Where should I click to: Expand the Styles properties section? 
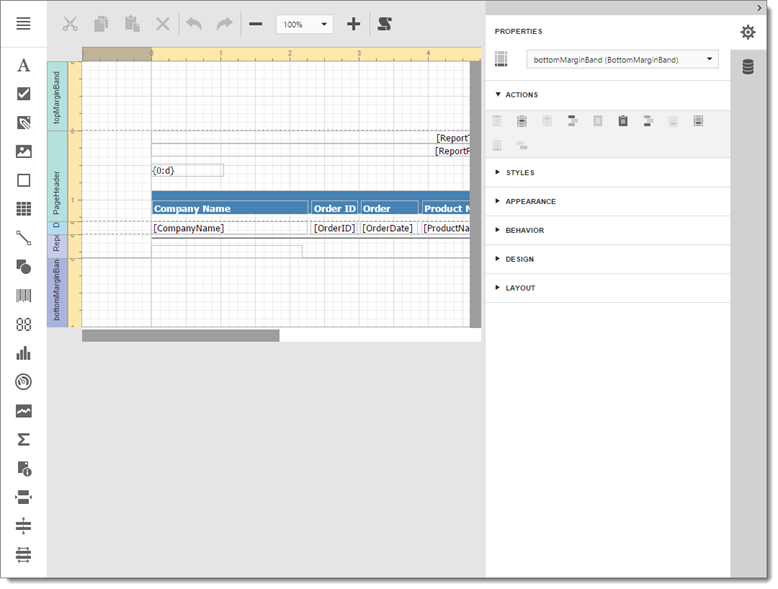tap(520, 173)
